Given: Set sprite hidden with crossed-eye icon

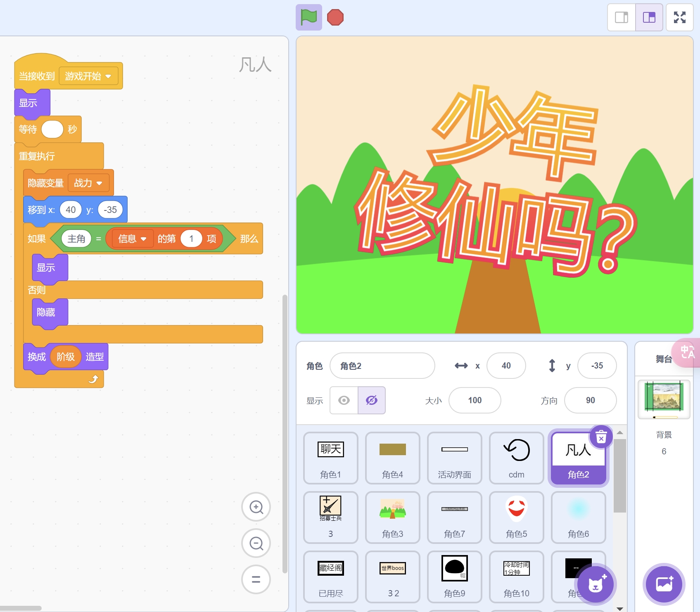Looking at the screenshot, I should 372,400.
